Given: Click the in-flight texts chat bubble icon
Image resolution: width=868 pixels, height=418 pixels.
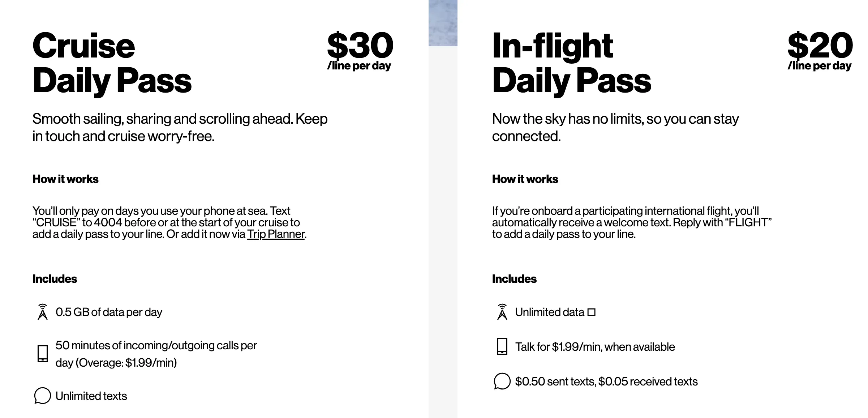Looking at the screenshot, I should (502, 381).
